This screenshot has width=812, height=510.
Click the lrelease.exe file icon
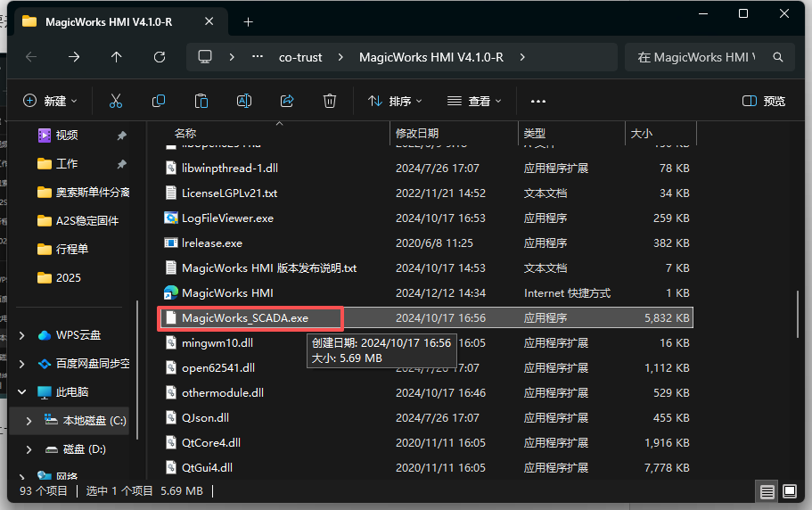point(171,243)
